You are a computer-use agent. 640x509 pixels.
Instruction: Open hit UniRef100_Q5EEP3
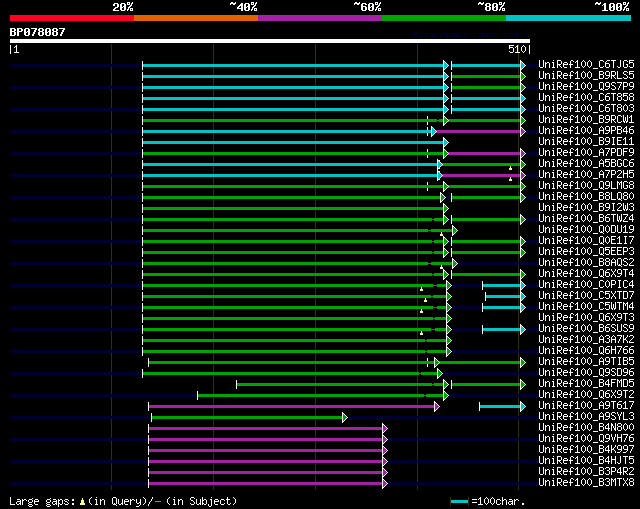coord(586,252)
